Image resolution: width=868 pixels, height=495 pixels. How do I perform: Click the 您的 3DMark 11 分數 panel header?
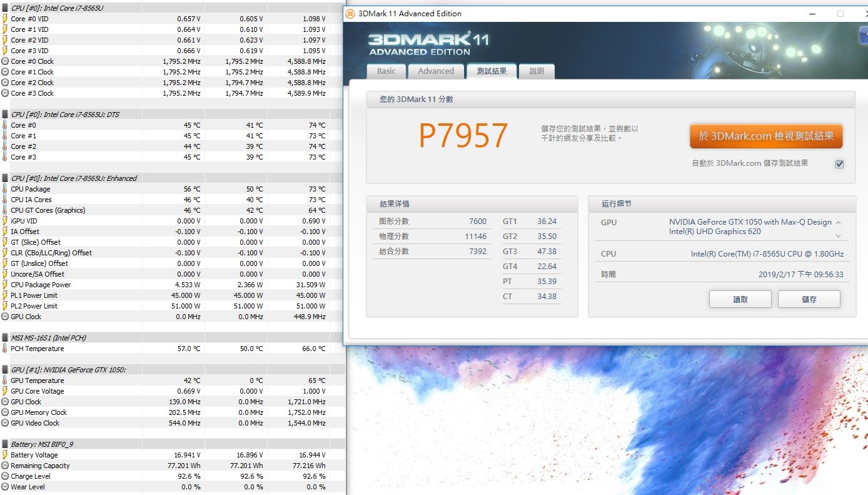[x=610, y=100]
